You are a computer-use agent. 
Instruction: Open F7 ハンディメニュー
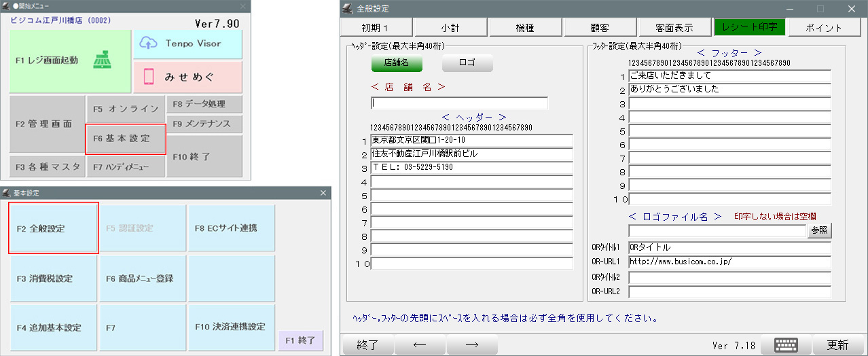click(x=125, y=166)
